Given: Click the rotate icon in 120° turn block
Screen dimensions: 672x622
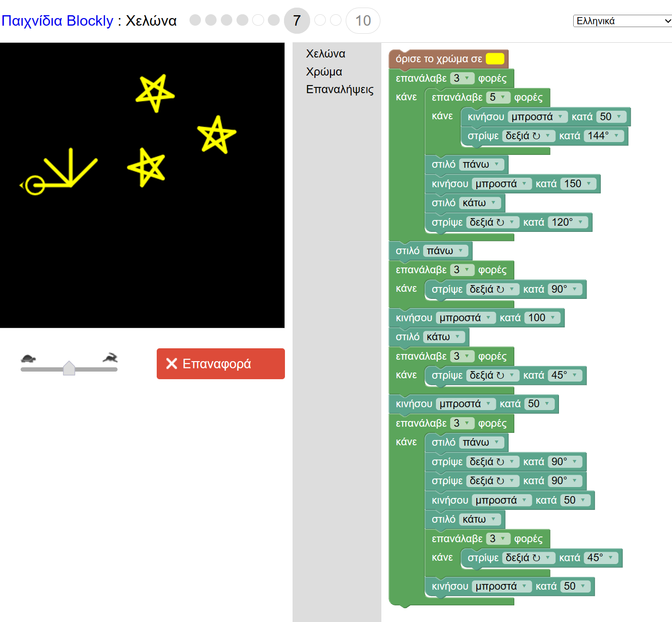Looking at the screenshot, I should (x=500, y=222).
